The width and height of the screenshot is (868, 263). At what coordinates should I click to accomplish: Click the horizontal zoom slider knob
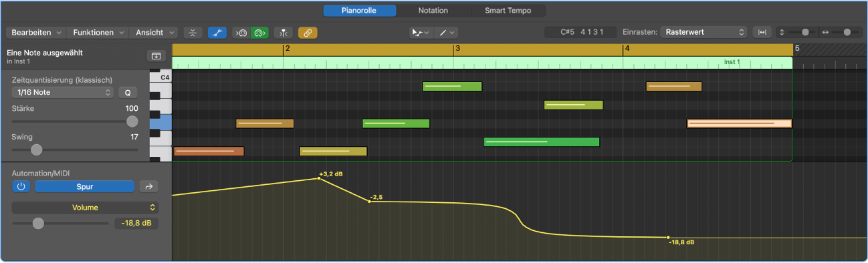click(x=848, y=32)
